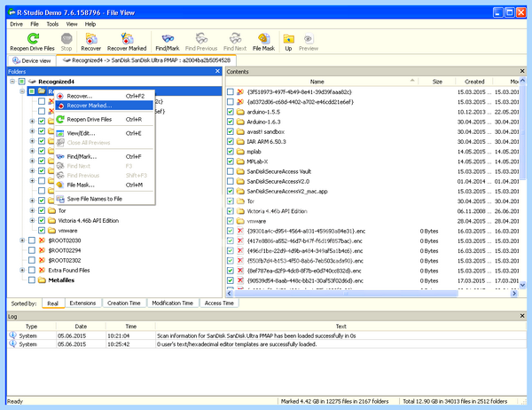Check the Metafiles checkbox in tree
Screen dimensions: 532x410
[x=32, y=280]
